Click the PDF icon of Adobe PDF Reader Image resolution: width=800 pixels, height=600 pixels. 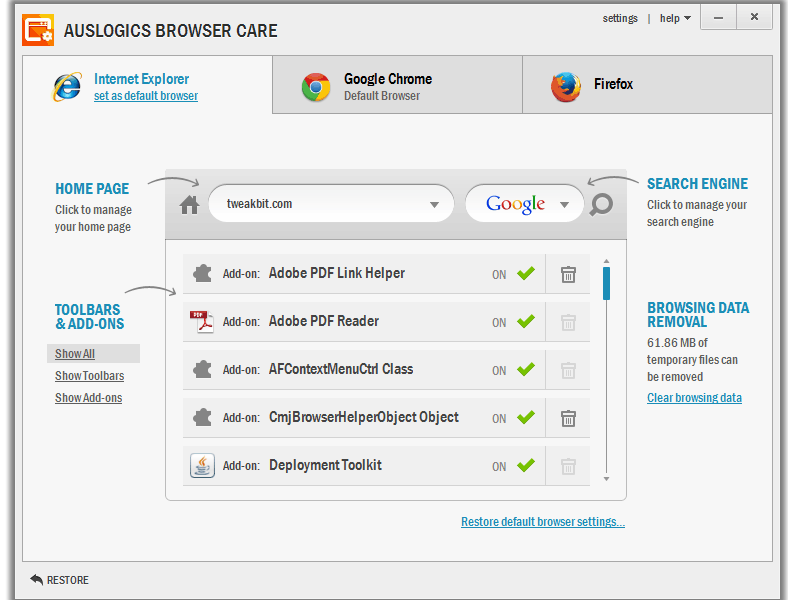pos(202,321)
